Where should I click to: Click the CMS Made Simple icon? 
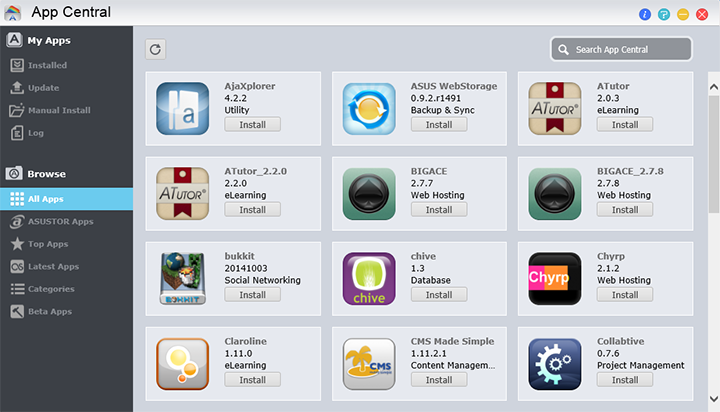pos(369,364)
